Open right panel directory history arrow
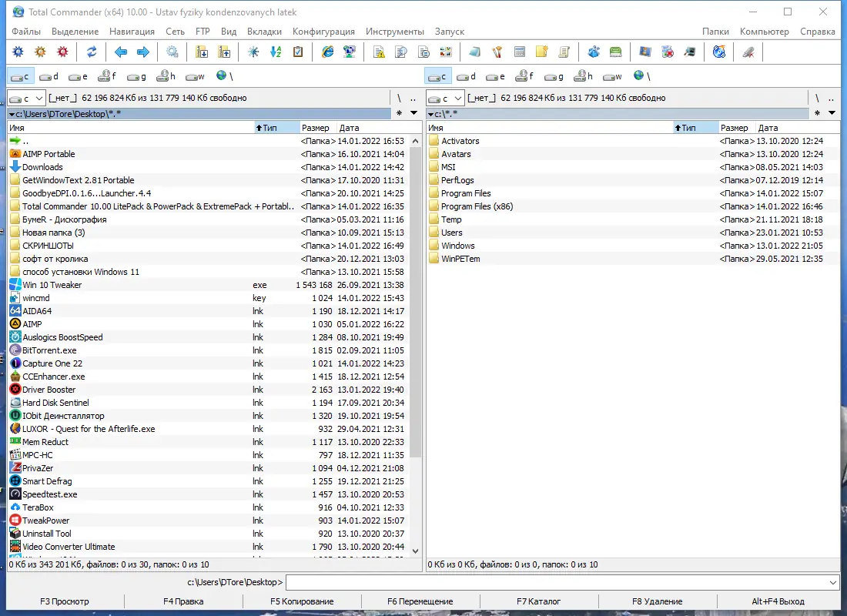Screen dimensions: 847x616 (832, 113)
